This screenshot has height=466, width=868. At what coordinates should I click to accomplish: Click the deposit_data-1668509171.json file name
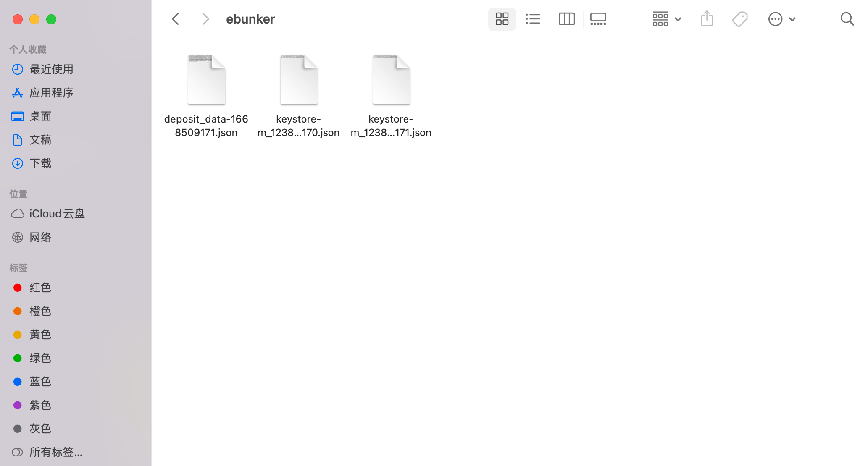click(x=206, y=126)
